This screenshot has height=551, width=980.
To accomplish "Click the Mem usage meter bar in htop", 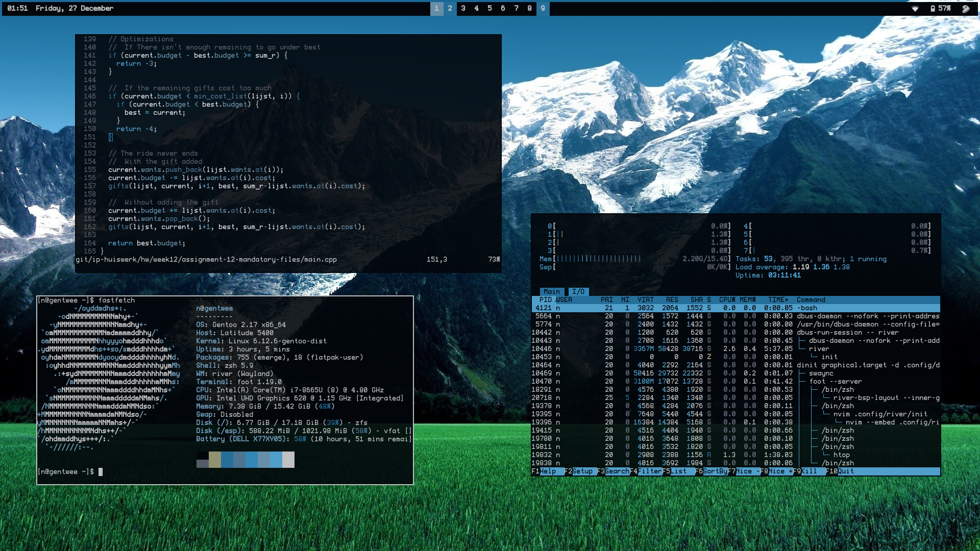I will (635, 259).
